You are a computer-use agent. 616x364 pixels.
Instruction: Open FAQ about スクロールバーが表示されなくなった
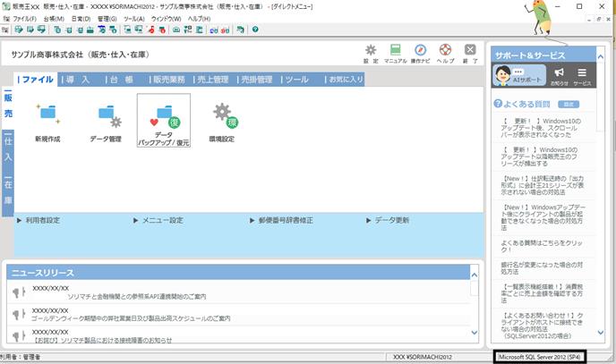pos(540,128)
